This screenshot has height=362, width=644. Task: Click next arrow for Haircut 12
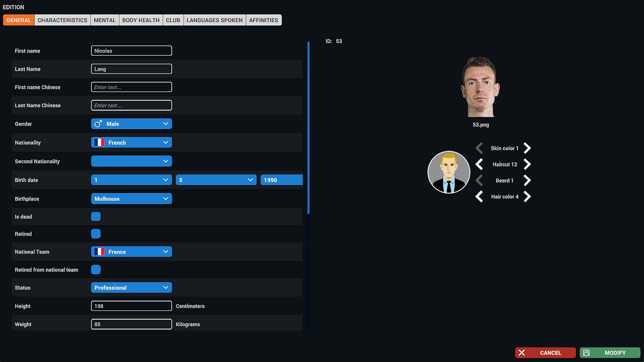(x=527, y=164)
